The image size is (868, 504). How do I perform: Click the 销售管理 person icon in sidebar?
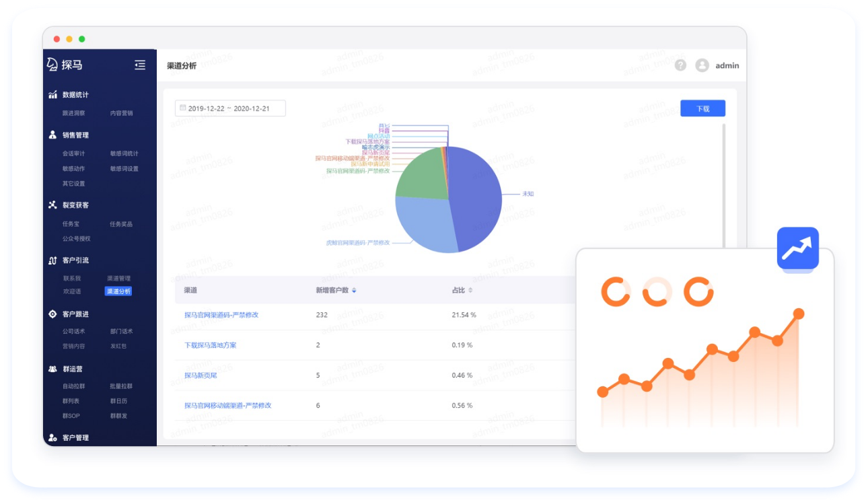tap(52, 135)
